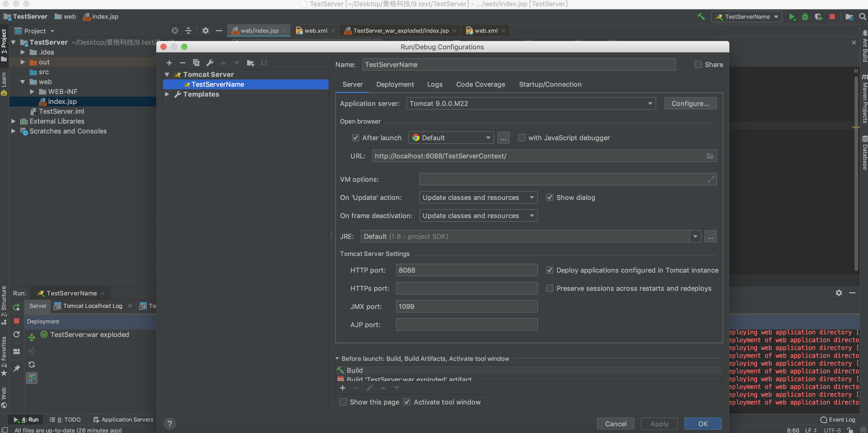Click browser ellipsis button next to Default
The width and height of the screenshot is (868, 433).
pos(503,138)
